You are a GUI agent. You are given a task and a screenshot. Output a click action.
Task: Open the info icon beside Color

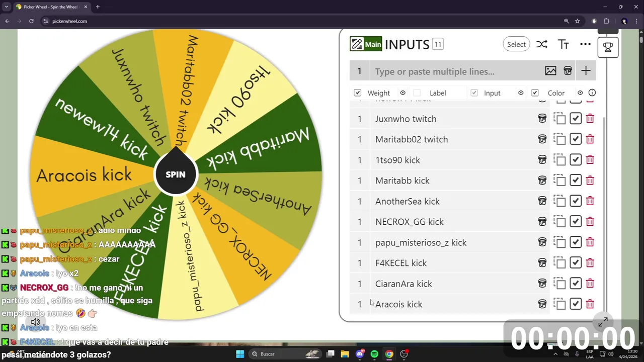click(x=592, y=93)
